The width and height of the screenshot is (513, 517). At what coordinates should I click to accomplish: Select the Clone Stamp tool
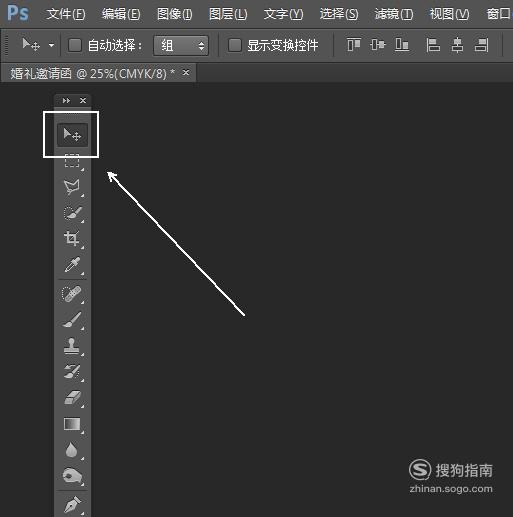(72, 346)
